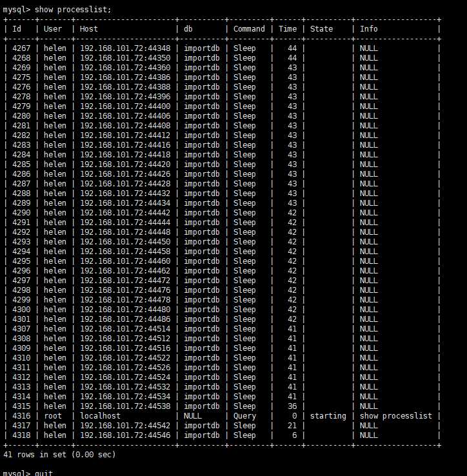The height and width of the screenshot is (476, 467).
Task: Click the 'starting' state value
Action: (328, 416)
